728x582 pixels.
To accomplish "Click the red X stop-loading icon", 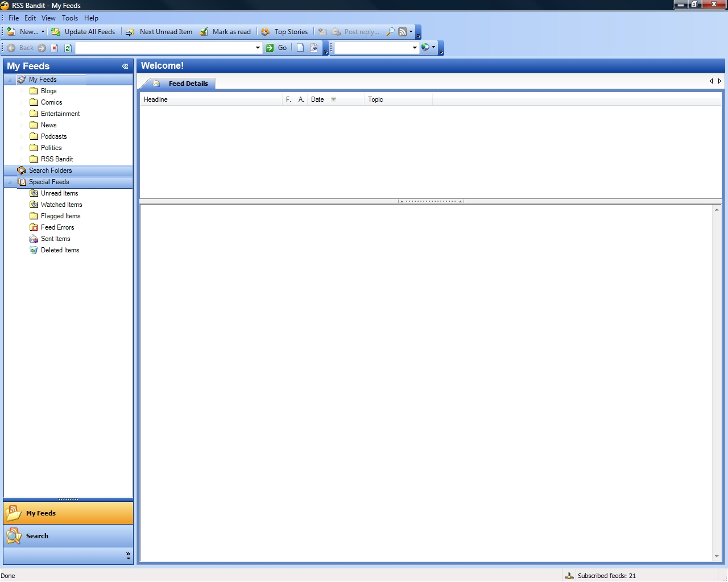I will pos(55,48).
